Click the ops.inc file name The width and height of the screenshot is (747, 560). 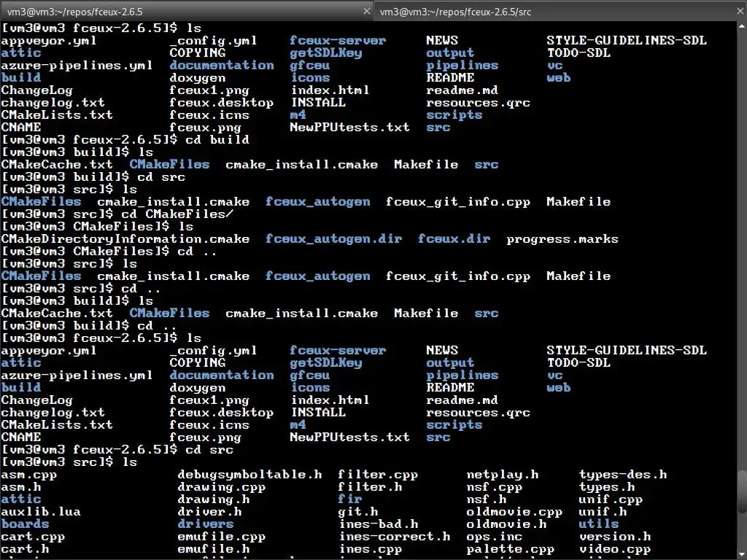[x=495, y=537]
